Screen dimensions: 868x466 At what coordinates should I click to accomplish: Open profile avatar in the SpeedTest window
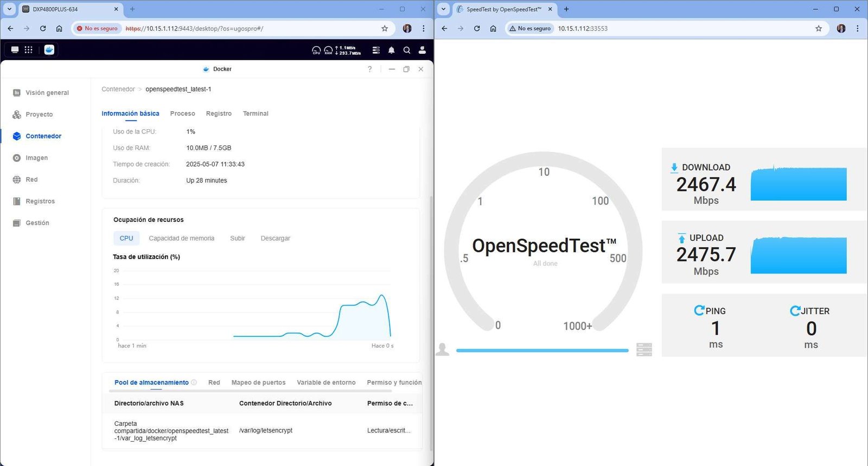[x=841, y=29]
